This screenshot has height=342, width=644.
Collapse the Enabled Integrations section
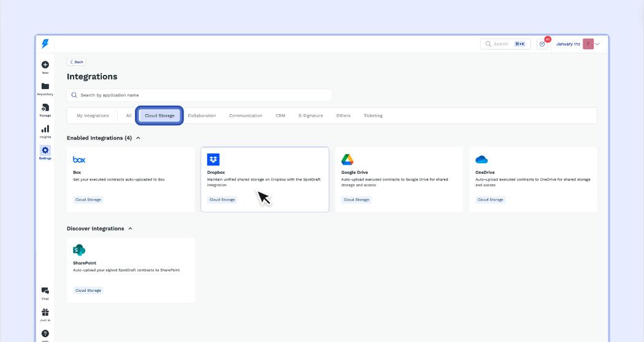pos(138,138)
